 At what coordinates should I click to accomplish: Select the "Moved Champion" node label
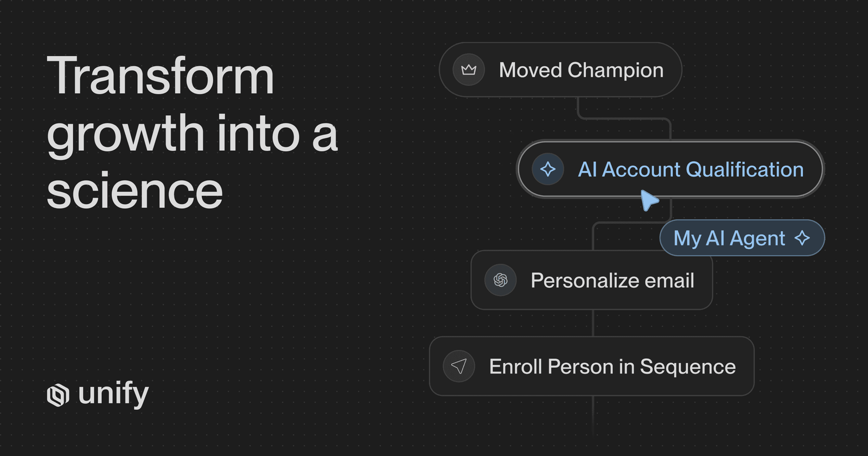(x=581, y=70)
